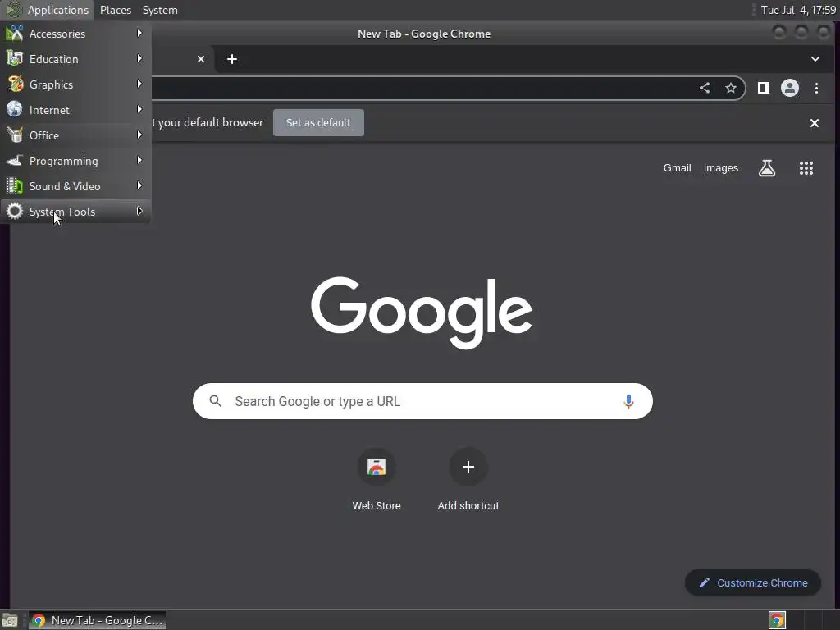Expand Graphics via its arrow

click(x=139, y=84)
